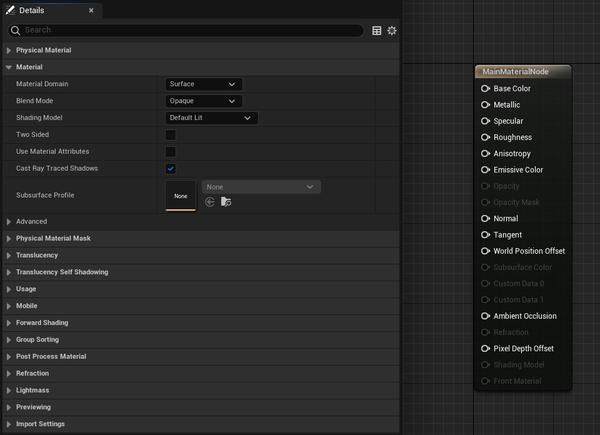Click the Pixel Depth Offset pin
600x435 pixels.
pyautogui.click(x=485, y=349)
